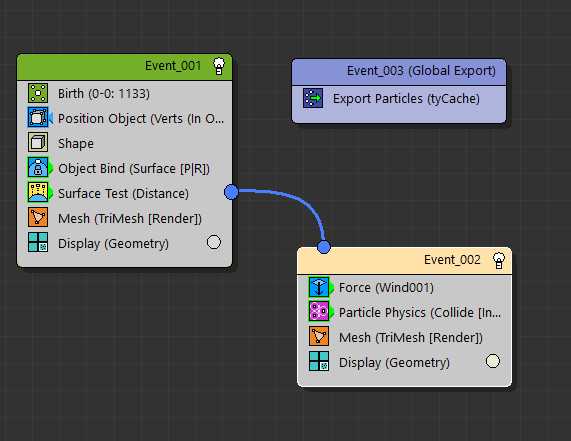Click the Surface Test output connector dot
The width and height of the screenshot is (571, 441).
point(231,192)
